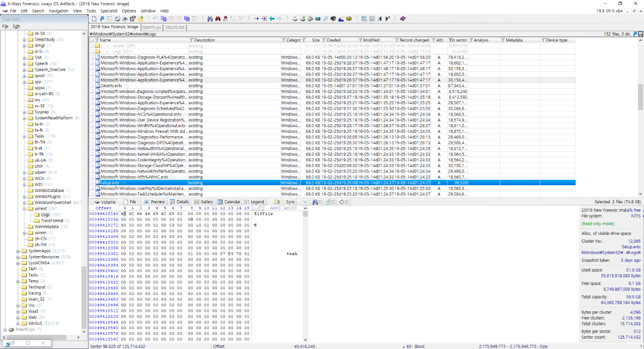Sort the file list by Size column header
The width and height of the screenshot is (644, 349).
coord(316,40)
